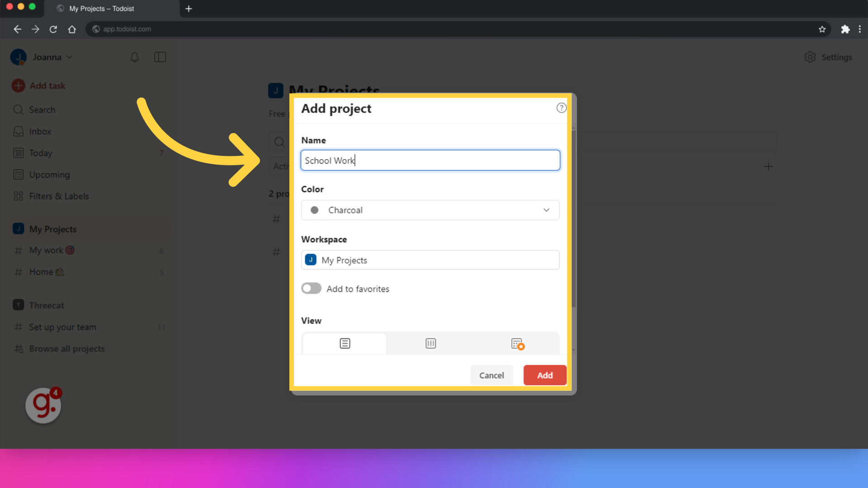Click Joanna avatar icon
The width and height of the screenshot is (868, 488).
[19, 57]
